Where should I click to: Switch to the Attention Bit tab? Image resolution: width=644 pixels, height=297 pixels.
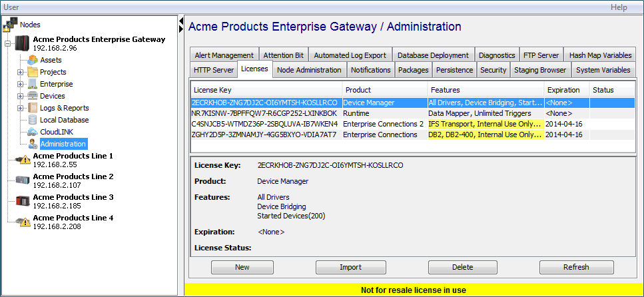click(284, 55)
